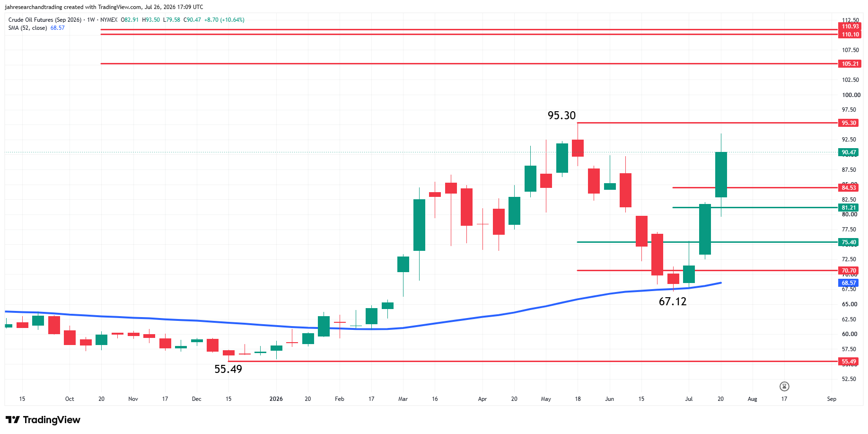Select the current price label 90.47
868x434 pixels.
coord(849,152)
